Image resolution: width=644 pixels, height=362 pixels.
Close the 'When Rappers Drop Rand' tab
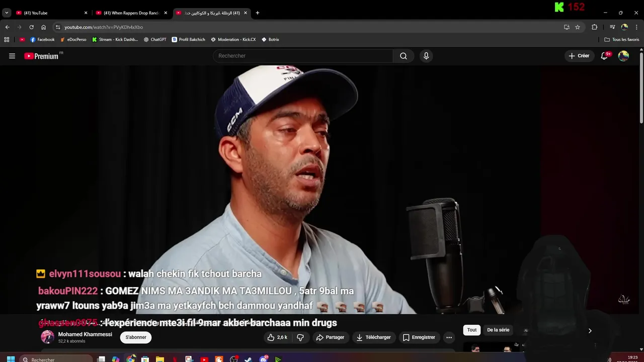click(166, 13)
